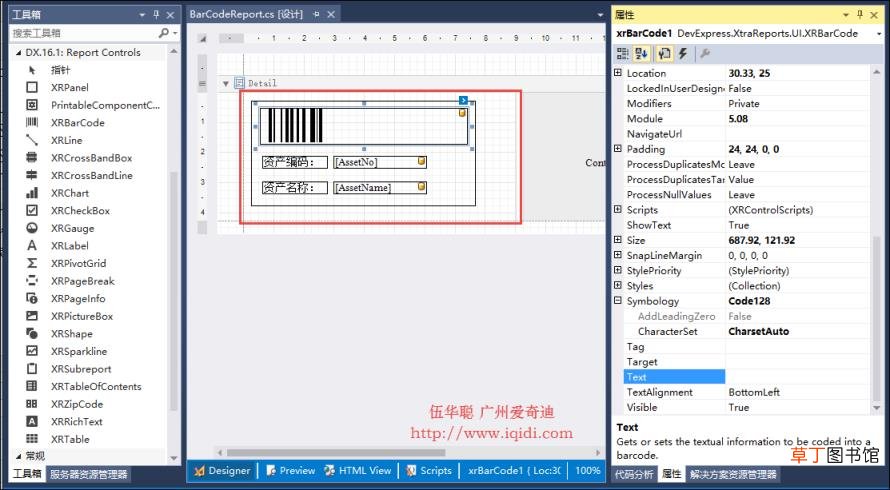Choose the XRPivotGrid control
Screen dimensions: 890x490
tap(78, 263)
